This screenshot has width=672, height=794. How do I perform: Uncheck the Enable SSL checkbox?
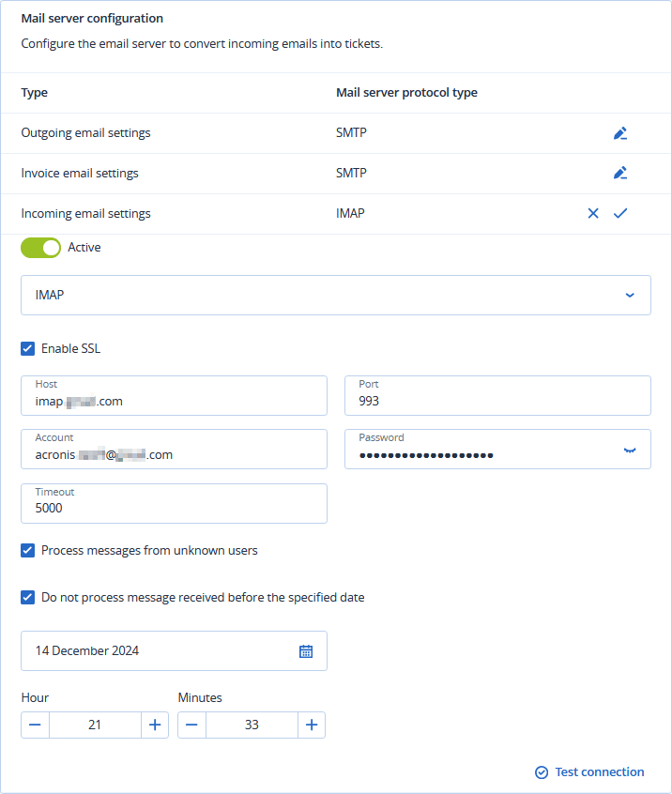click(28, 349)
